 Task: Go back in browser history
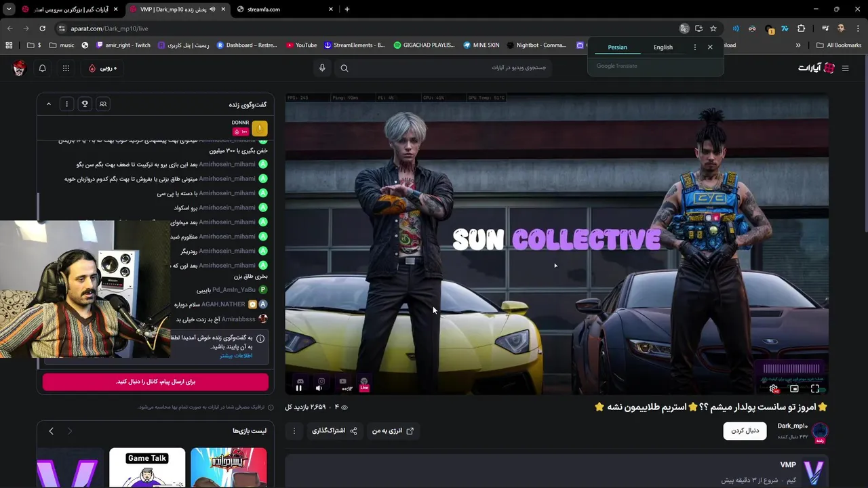9,28
